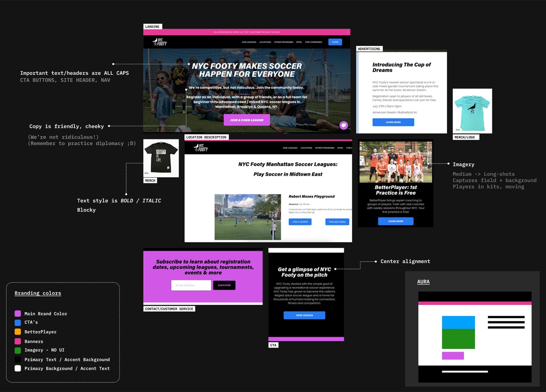546x392 pixels.
Task: Open JOIN LEAGUES in the landing page nav
Action: 249,42
